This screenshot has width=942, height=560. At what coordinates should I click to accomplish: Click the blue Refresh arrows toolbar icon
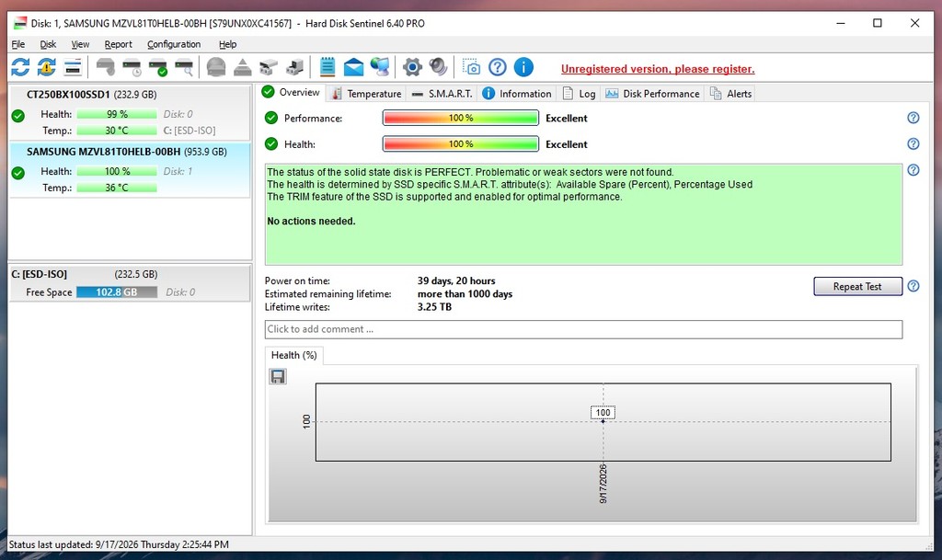click(20, 67)
